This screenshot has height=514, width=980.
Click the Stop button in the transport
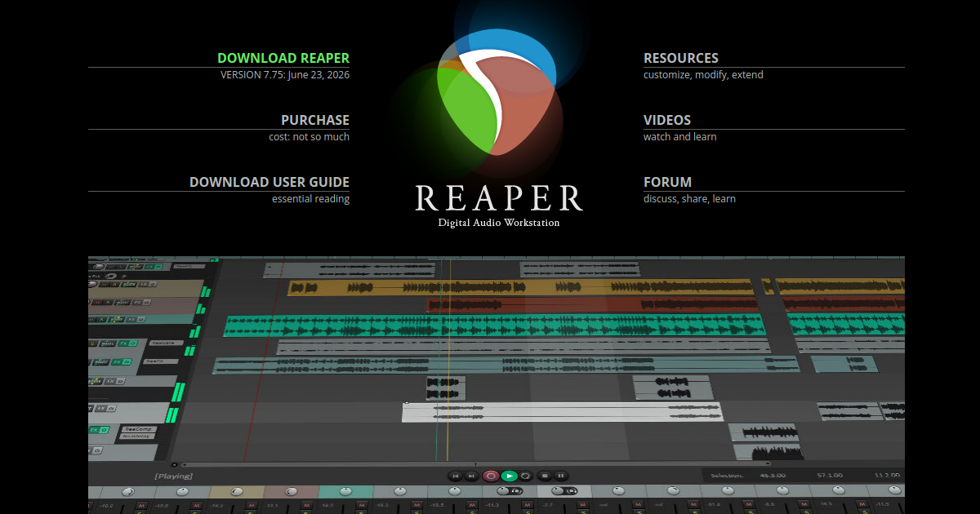point(545,476)
